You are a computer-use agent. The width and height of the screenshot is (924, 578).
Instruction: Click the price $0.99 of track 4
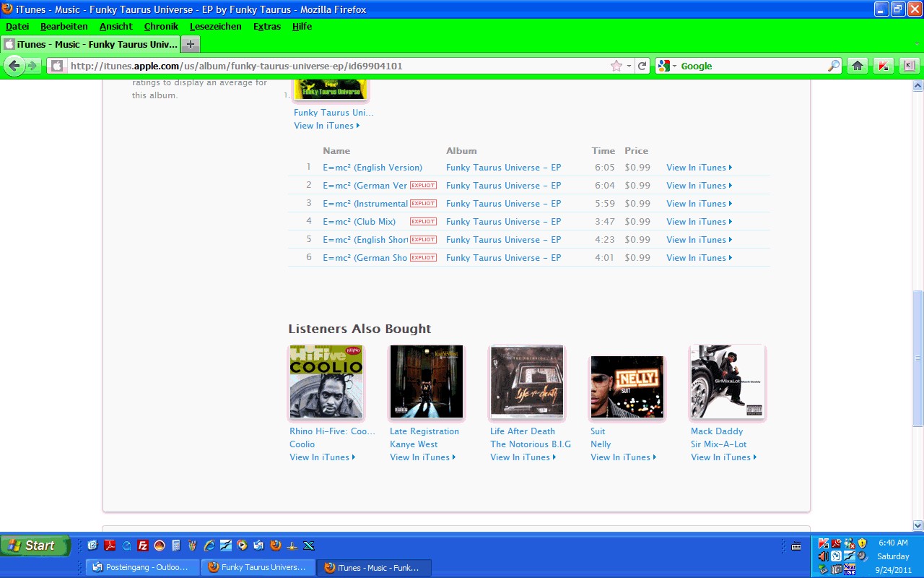(x=637, y=222)
